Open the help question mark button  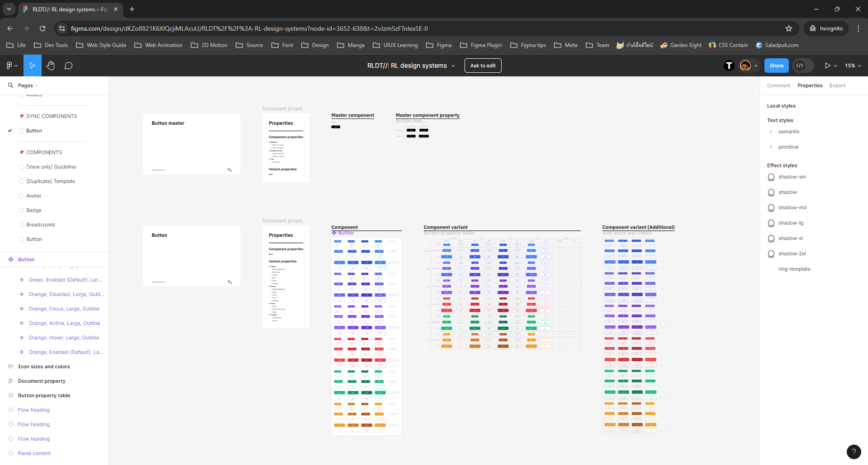[x=854, y=451]
